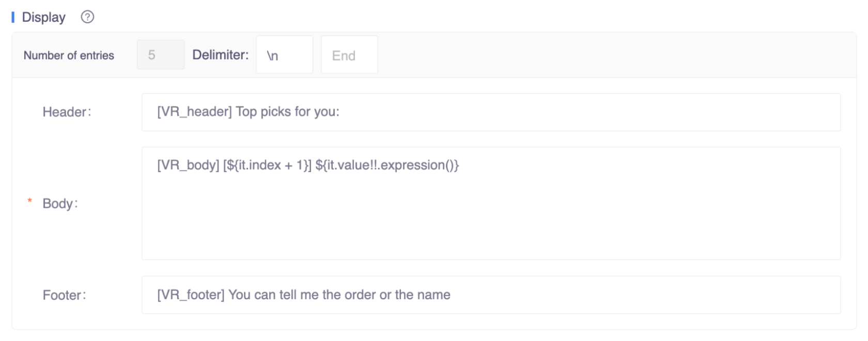Focus the Number of entries field
Viewport: 868px width, 341px height.
click(160, 55)
